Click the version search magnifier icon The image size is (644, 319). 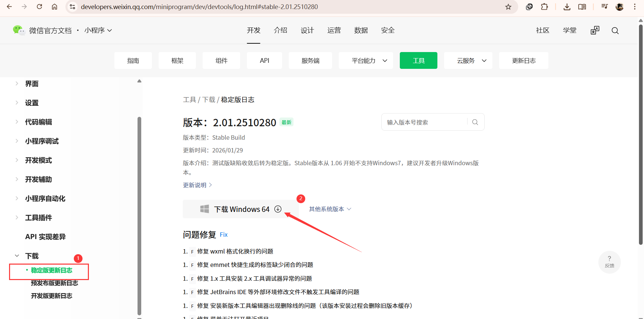point(475,122)
